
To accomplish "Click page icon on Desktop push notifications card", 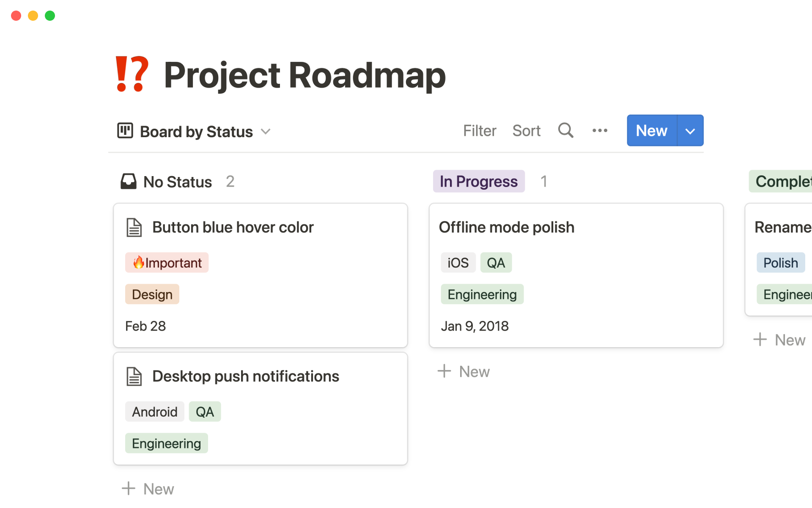I will pos(134,376).
